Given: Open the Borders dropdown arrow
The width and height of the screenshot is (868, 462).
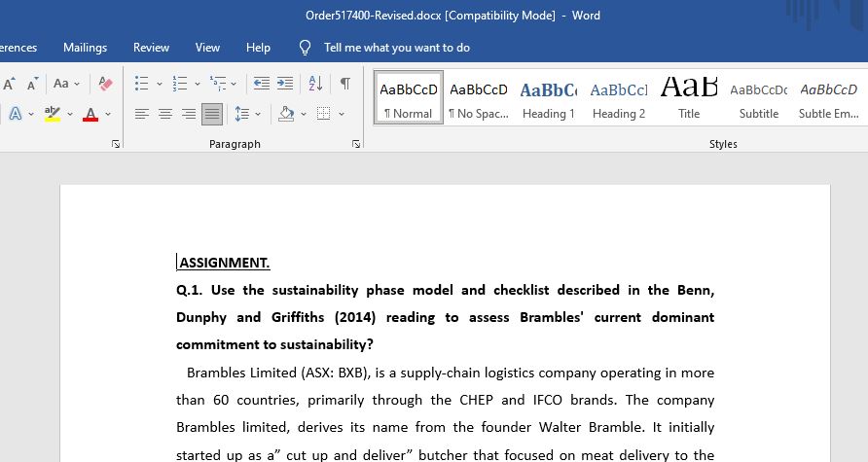Looking at the screenshot, I should (x=342, y=114).
